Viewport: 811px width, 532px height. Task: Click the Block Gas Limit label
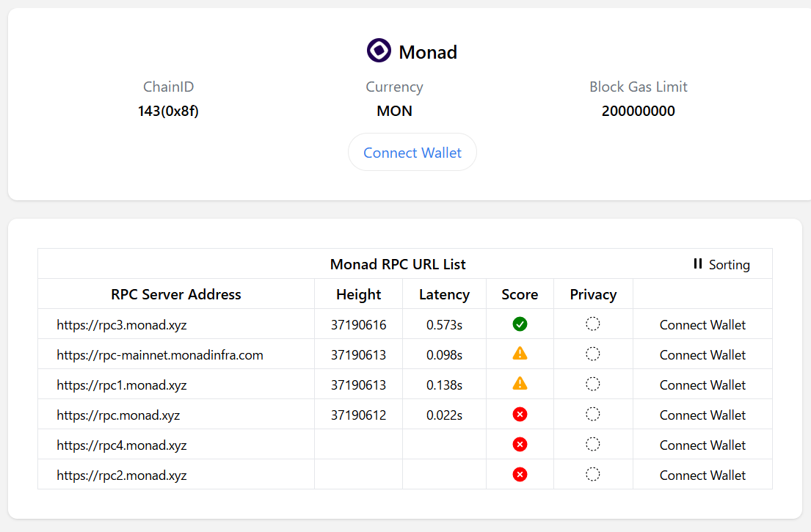coord(639,87)
